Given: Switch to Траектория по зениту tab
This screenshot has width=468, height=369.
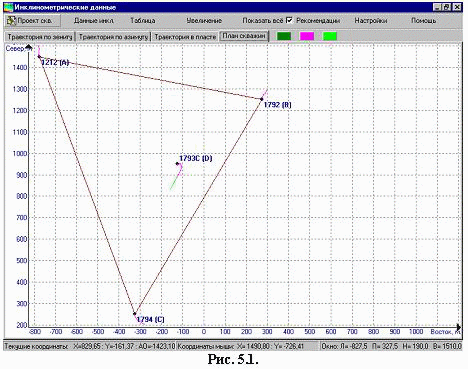Looking at the screenshot, I should pos(40,37).
